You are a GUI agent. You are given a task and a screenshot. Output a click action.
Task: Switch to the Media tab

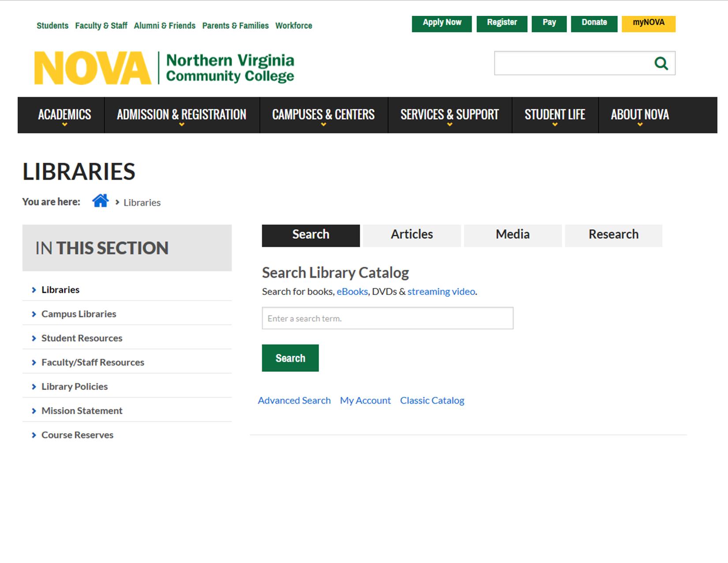point(513,235)
